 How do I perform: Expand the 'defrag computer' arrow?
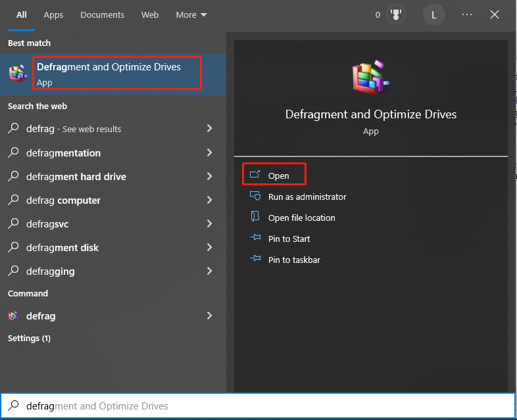(209, 200)
